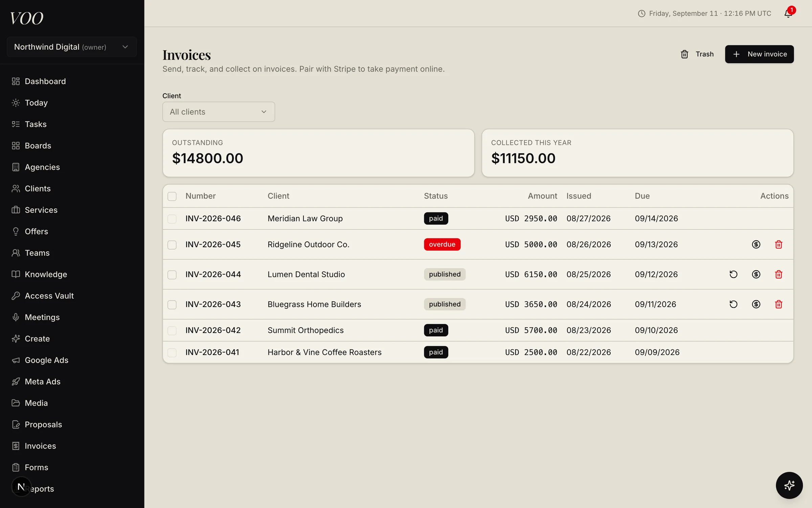This screenshot has height=508, width=812.
Task: Open the AI assistant sparkle button
Action: tap(789, 485)
